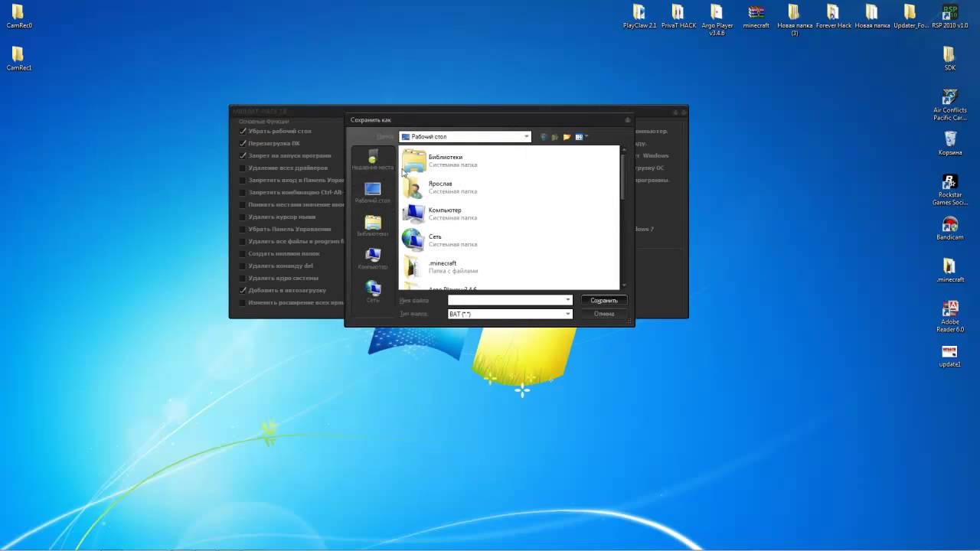Check Убрать Панель Управления option
Screen dimensions: 980x551
tap(243, 229)
